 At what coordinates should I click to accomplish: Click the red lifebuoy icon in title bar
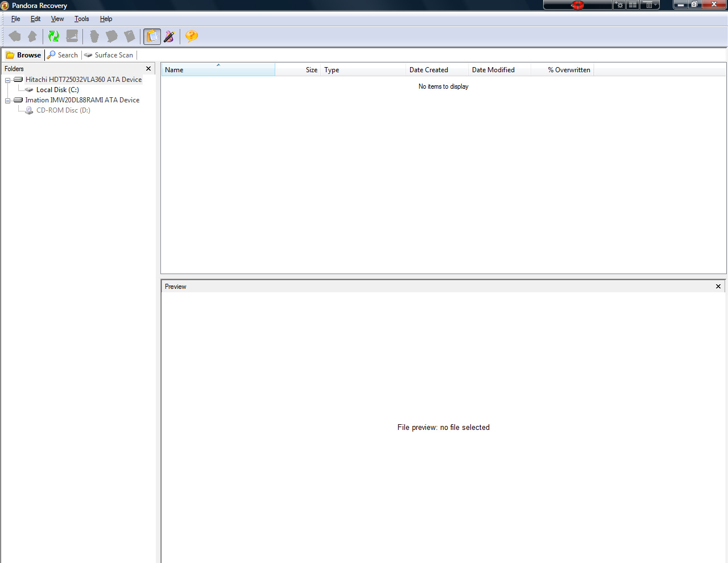578,5
